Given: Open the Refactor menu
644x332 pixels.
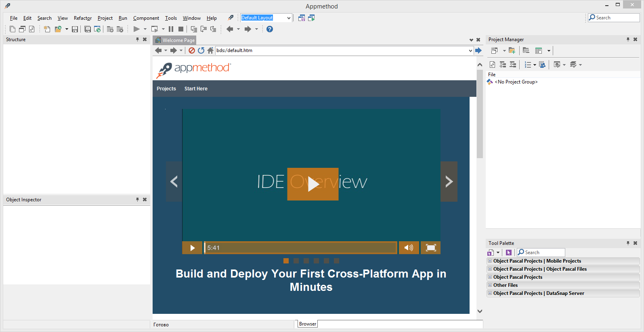Looking at the screenshot, I should (83, 18).
